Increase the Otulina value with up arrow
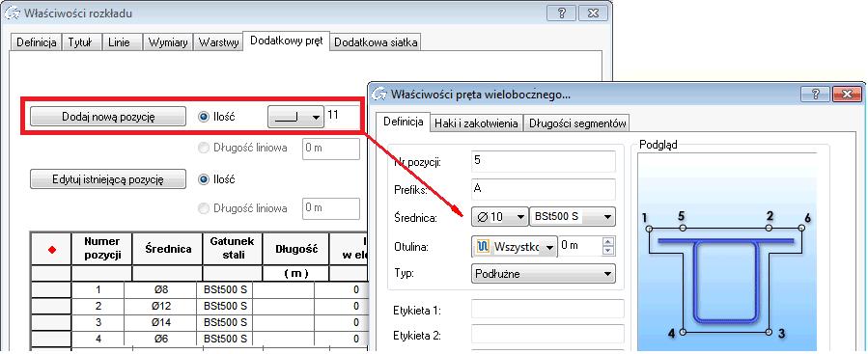 (x=608, y=241)
